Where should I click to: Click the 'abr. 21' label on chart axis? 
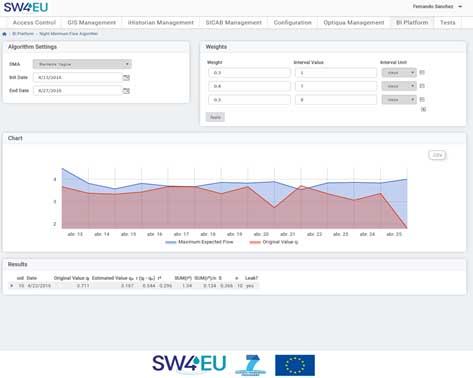pyautogui.click(x=288, y=234)
